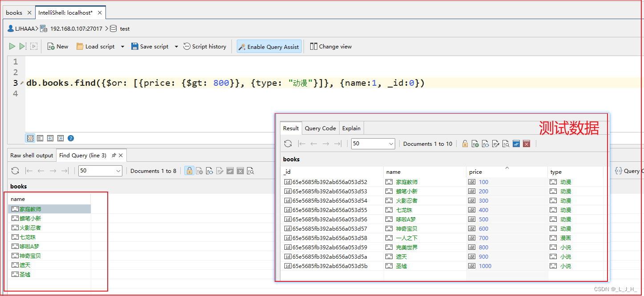
Task: Refresh the overlay panel results
Action: 288,144
